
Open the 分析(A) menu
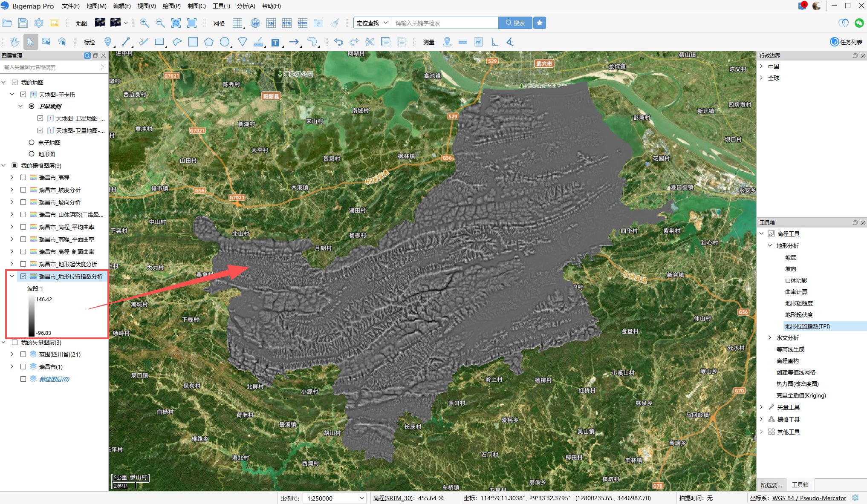[x=246, y=6]
